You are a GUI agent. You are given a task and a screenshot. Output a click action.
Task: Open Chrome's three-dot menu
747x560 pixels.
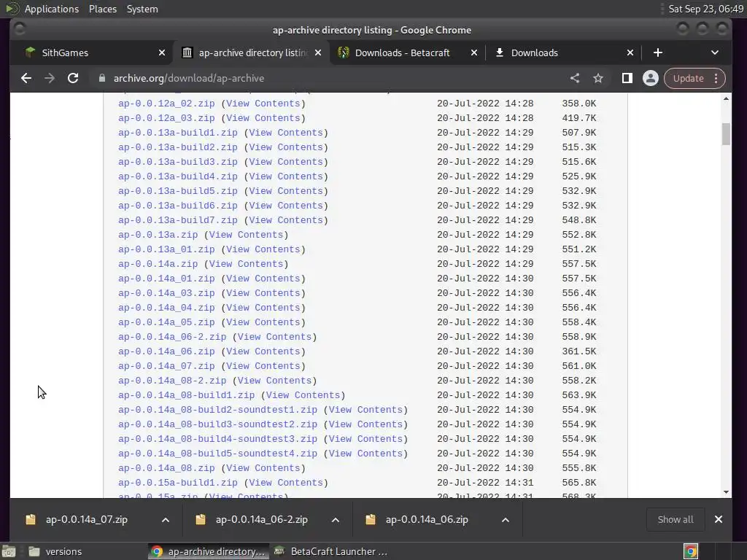(x=716, y=78)
